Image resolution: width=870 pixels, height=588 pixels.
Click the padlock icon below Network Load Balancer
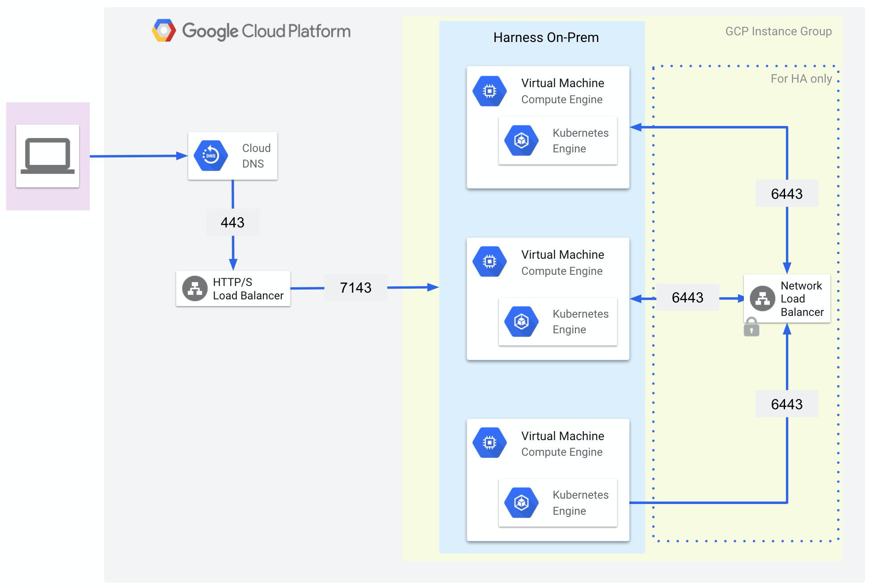pyautogui.click(x=752, y=327)
